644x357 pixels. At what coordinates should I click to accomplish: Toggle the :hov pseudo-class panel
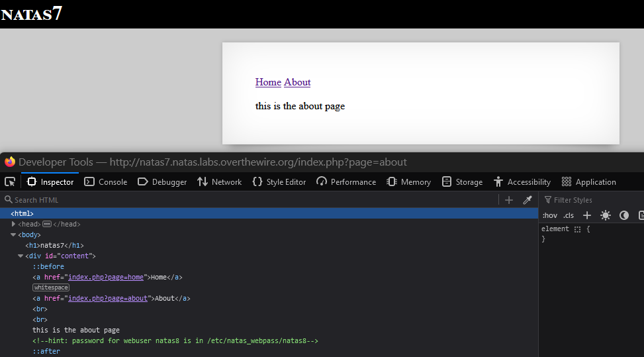(x=549, y=215)
